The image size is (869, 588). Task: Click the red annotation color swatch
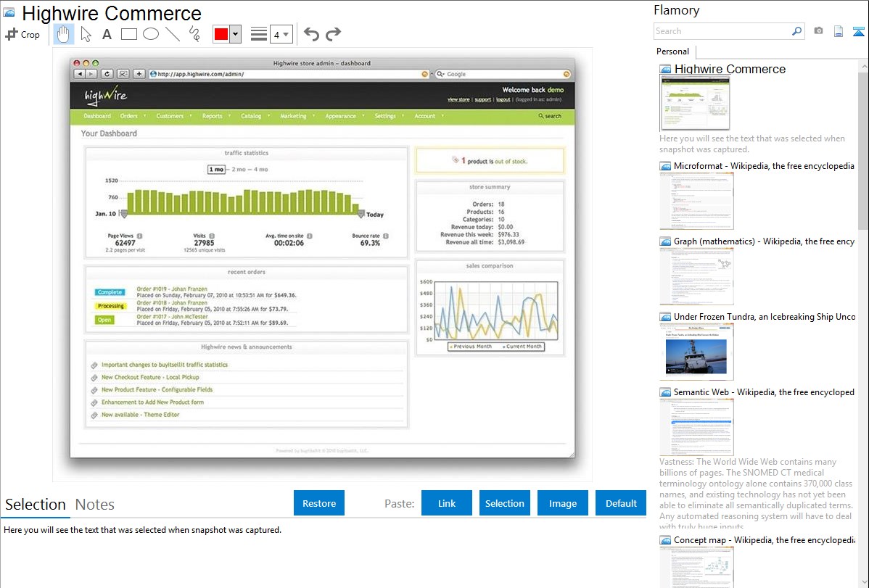tap(221, 34)
